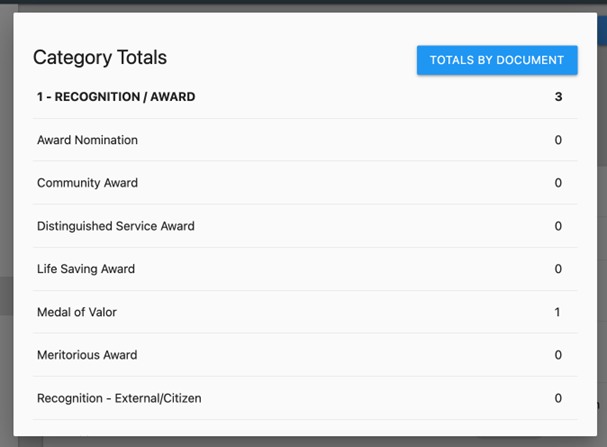Click the Recognition - External/Citizen count value
The image size is (607, 447).
click(x=558, y=398)
